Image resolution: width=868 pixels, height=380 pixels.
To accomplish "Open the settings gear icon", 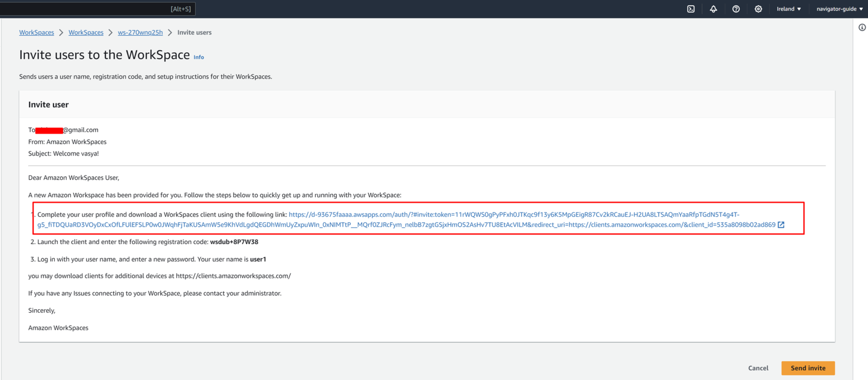I will (758, 9).
